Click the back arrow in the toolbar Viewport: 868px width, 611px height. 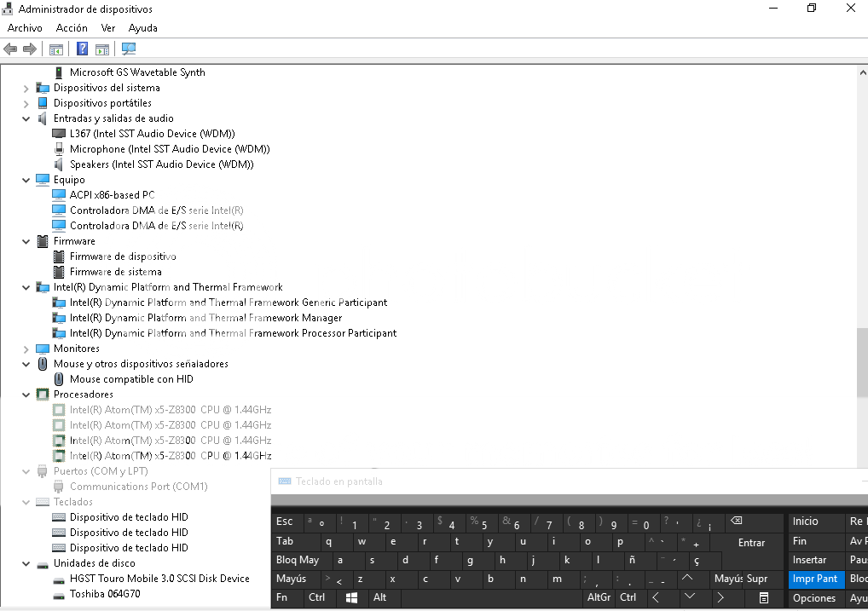pos(11,49)
